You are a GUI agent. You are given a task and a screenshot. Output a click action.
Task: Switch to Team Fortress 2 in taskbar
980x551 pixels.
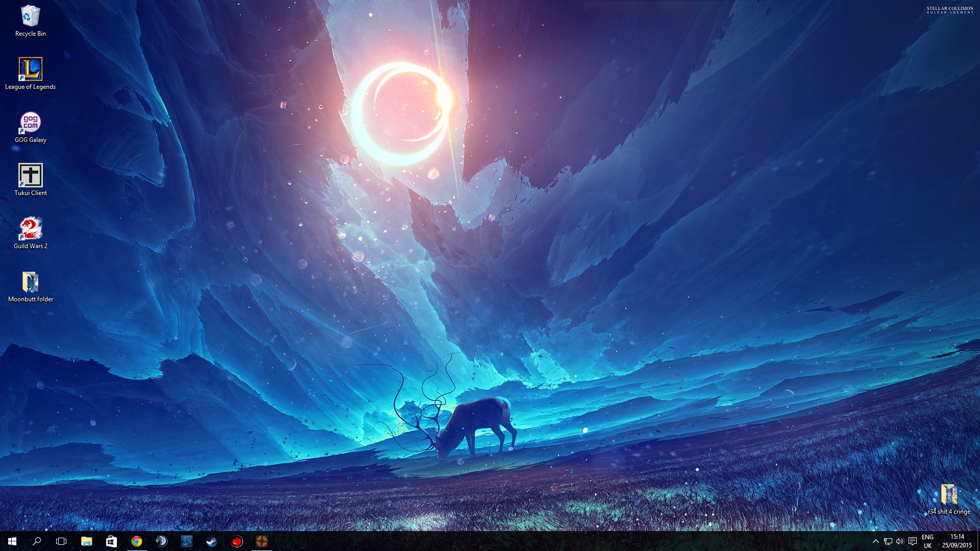pyautogui.click(x=261, y=541)
